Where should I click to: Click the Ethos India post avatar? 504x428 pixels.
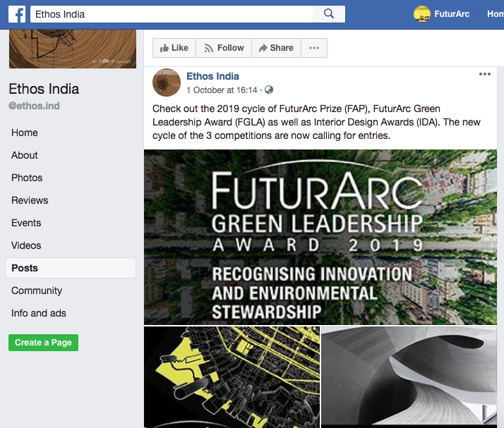167,82
